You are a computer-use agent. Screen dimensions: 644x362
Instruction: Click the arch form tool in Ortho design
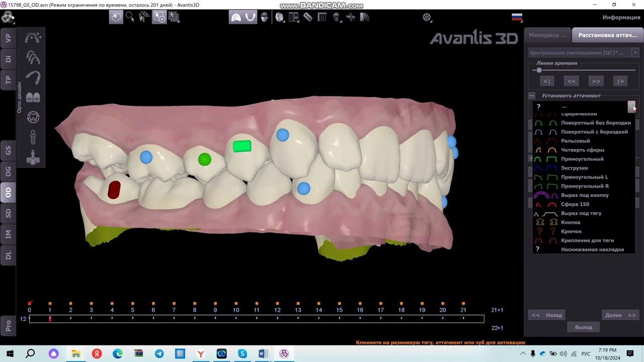click(x=33, y=57)
